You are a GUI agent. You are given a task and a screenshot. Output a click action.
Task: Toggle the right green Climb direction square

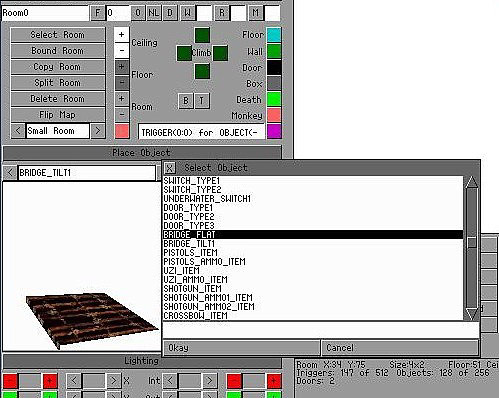pos(220,53)
